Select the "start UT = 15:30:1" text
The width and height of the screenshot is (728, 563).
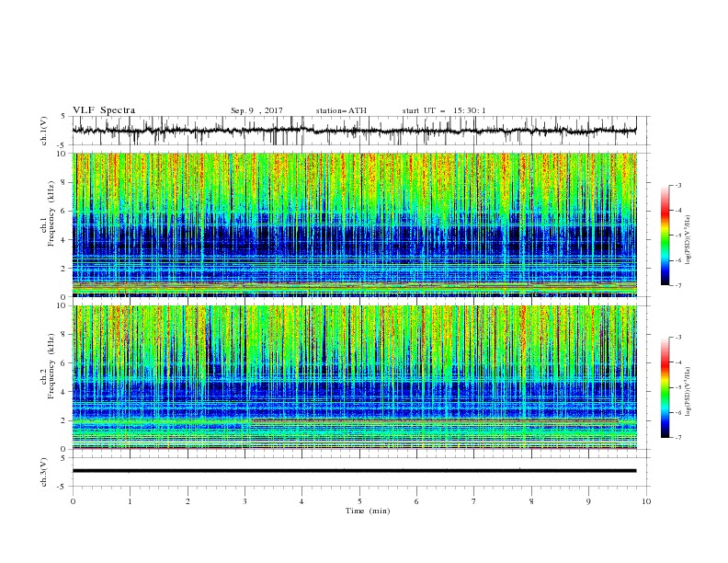point(444,110)
